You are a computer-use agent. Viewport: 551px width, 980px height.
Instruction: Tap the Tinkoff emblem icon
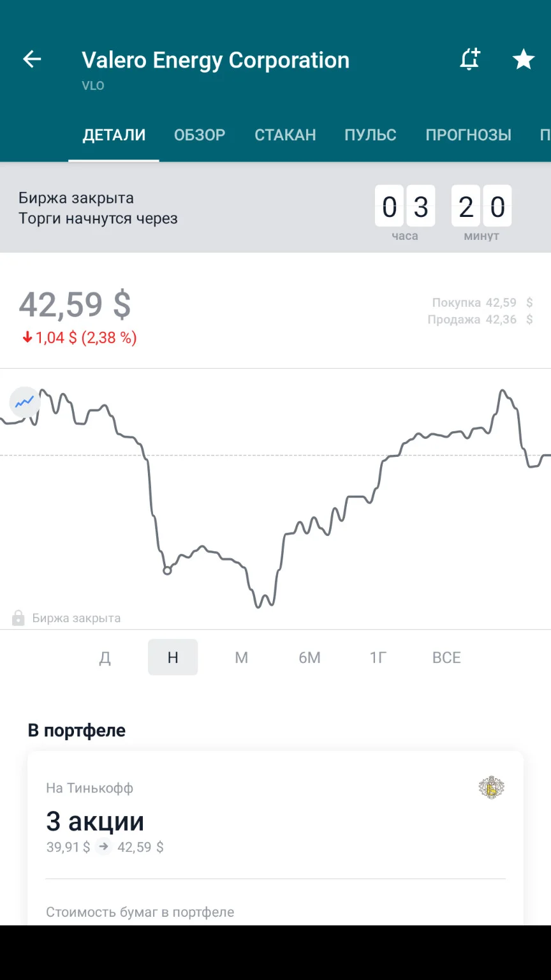point(492,788)
